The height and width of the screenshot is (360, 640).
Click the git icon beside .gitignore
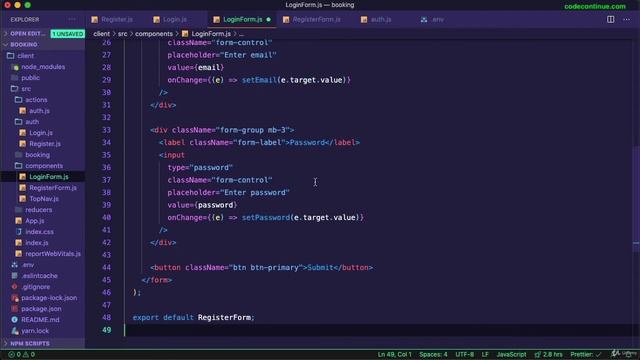[x=15, y=287]
